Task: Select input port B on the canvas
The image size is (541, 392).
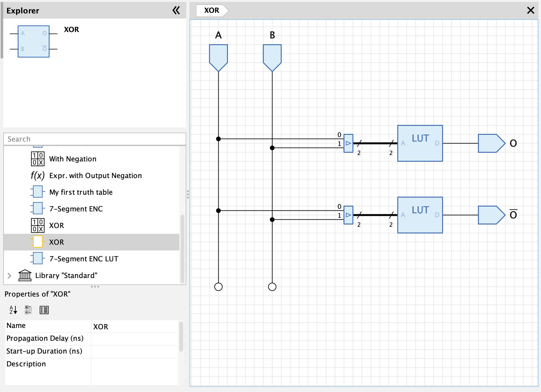Action: tap(272, 58)
